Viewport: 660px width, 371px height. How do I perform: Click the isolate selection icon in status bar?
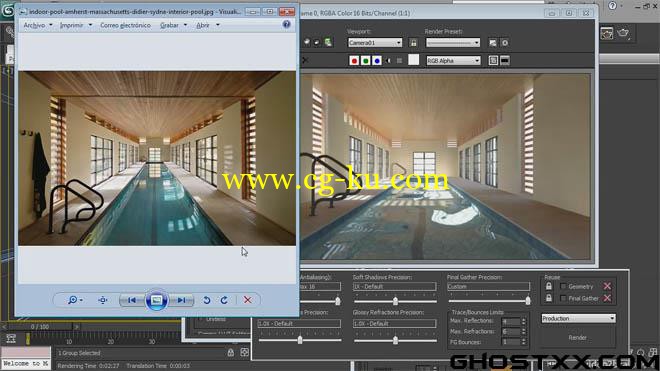tap(245, 352)
